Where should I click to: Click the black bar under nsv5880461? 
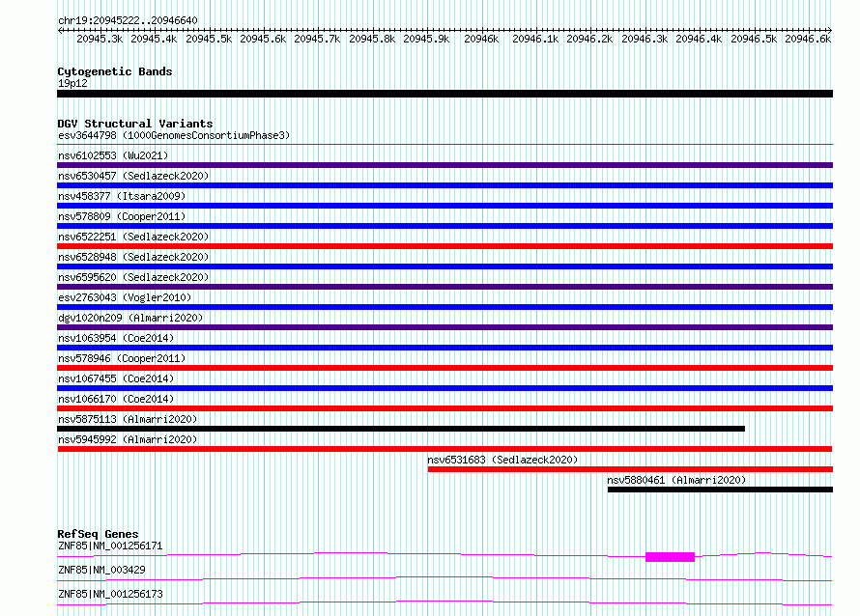(720, 490)
